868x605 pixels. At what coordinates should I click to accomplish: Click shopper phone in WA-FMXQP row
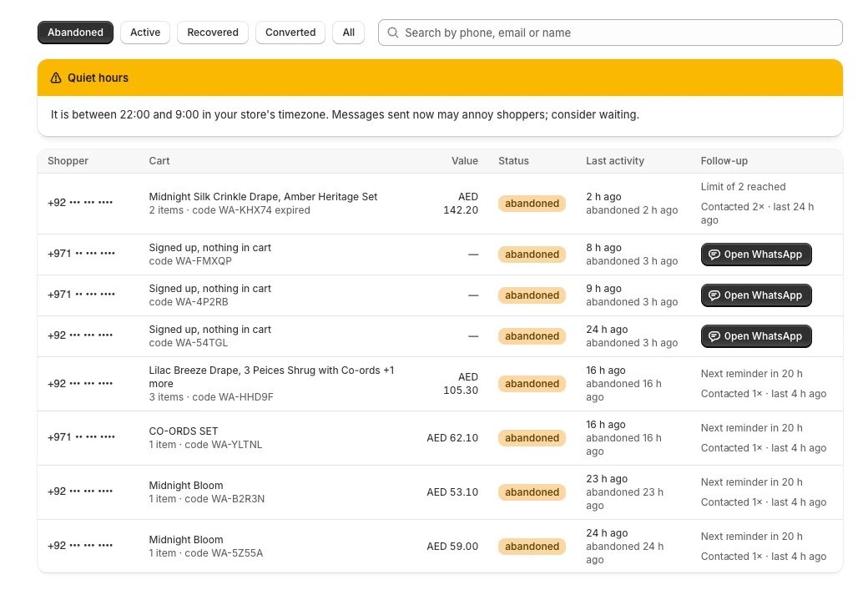click(82, 254)
